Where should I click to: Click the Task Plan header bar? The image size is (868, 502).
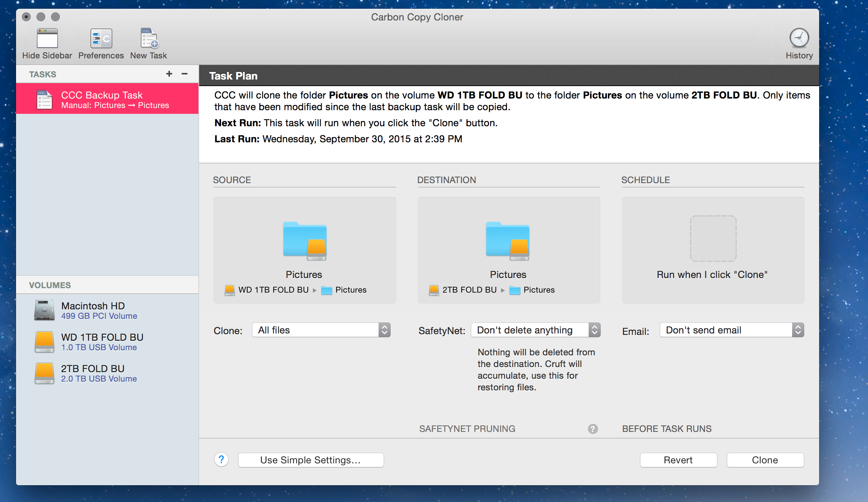tap(509, 76)
